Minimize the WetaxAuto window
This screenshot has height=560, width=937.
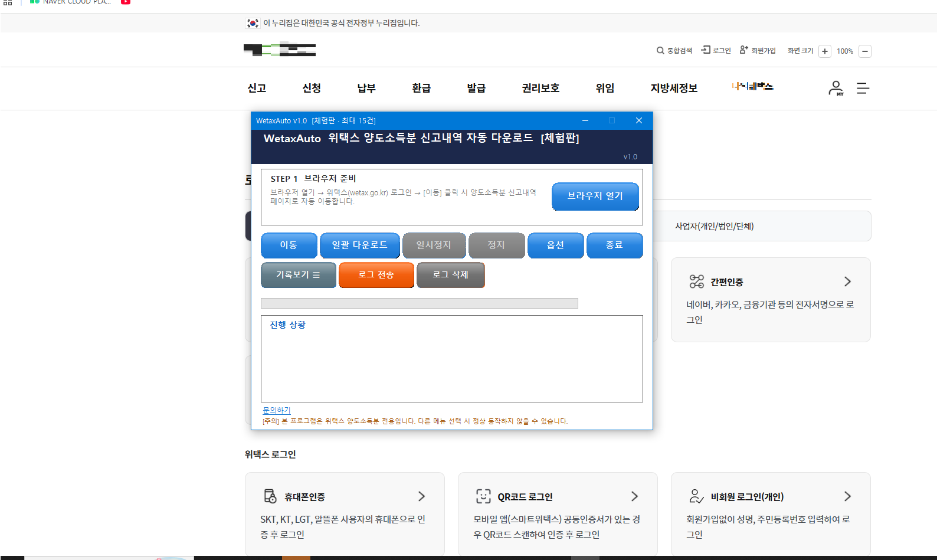[x=585, y=120]
